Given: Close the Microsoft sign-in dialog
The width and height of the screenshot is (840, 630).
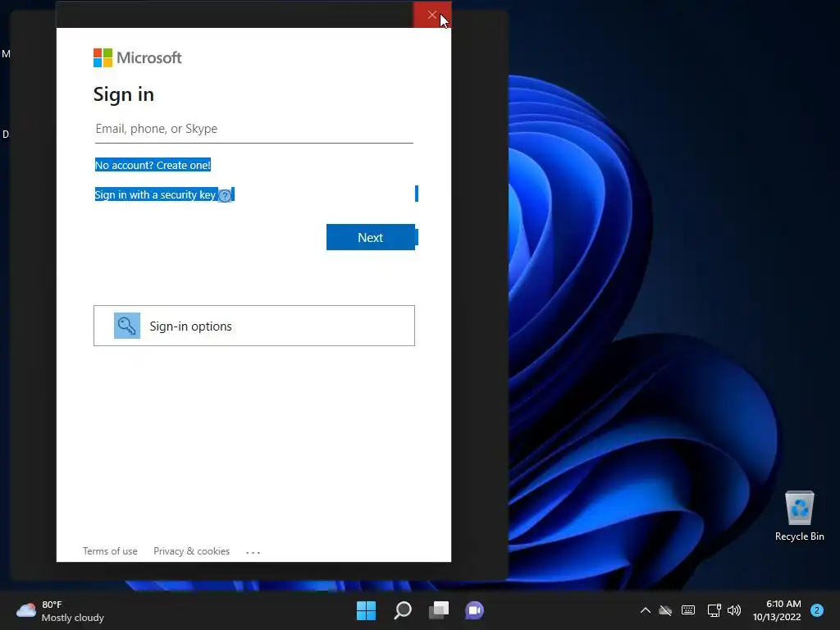Looking at the screenshot, I should [431, 15].
